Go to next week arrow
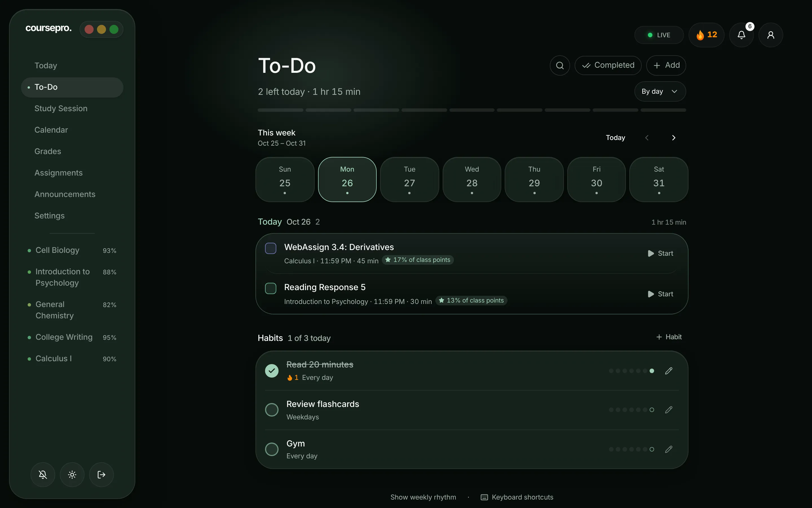 673,138
